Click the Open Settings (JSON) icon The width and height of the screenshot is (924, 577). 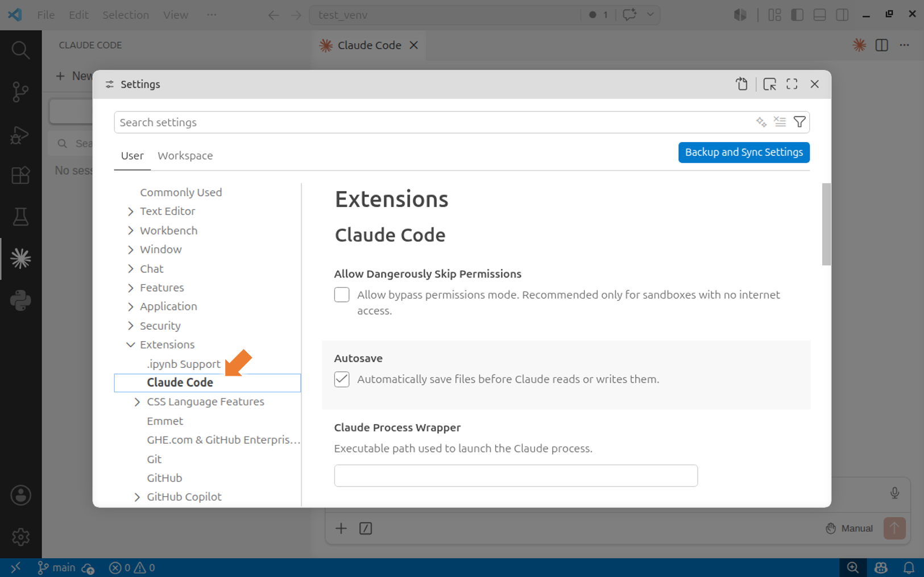pyautogui.click(x=741, y=84)
